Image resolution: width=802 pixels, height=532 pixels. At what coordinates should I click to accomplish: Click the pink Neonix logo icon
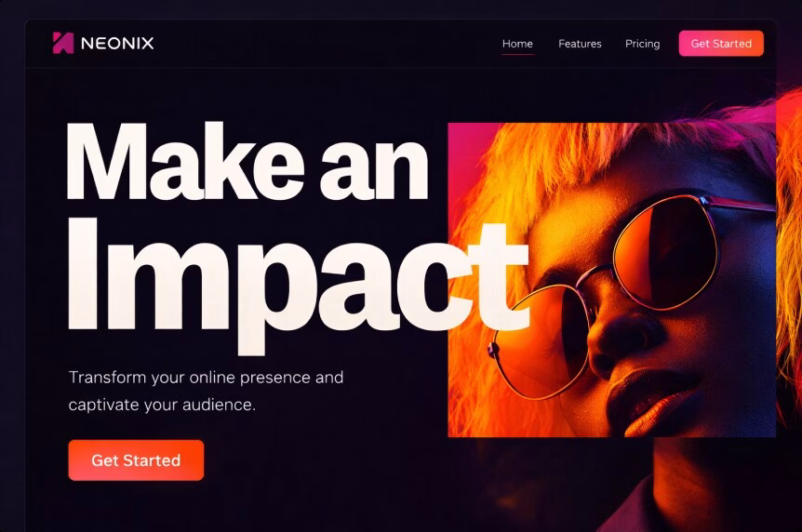[63, 43]
